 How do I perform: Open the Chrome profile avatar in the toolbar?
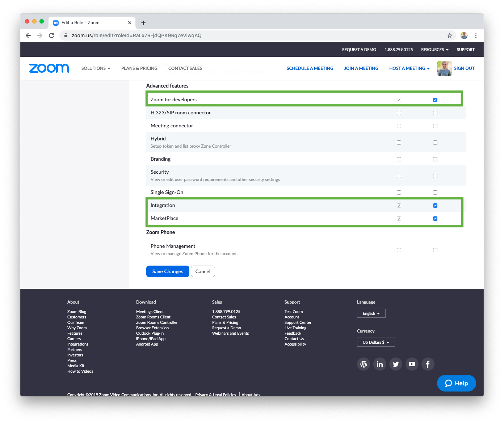click(x=464, y=35)
